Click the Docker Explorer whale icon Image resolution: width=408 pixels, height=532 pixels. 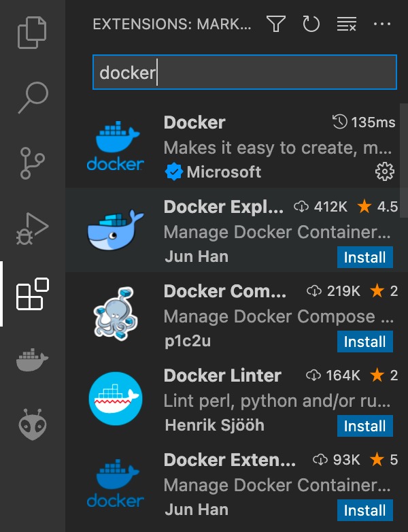pos(116,231)
